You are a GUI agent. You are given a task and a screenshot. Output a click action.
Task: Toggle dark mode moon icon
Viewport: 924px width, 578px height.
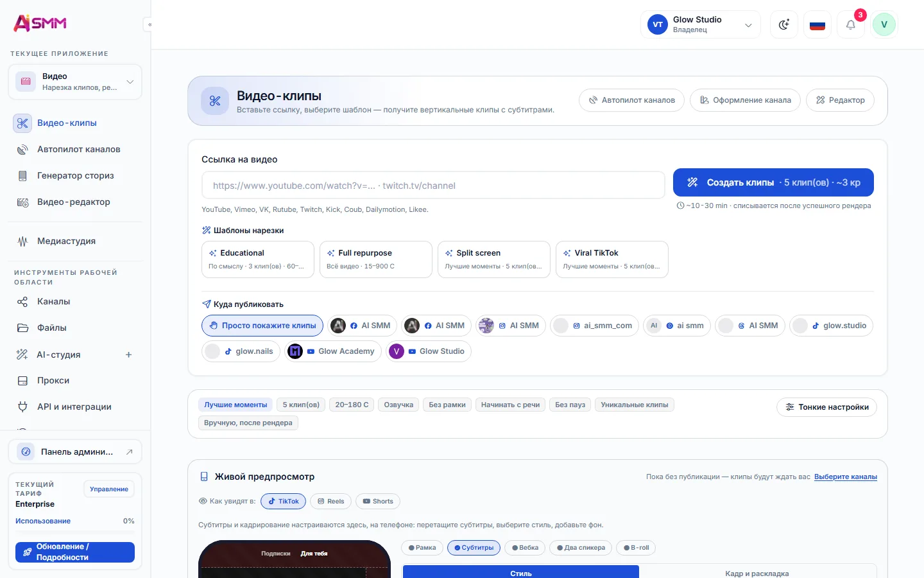pos(784,24)
